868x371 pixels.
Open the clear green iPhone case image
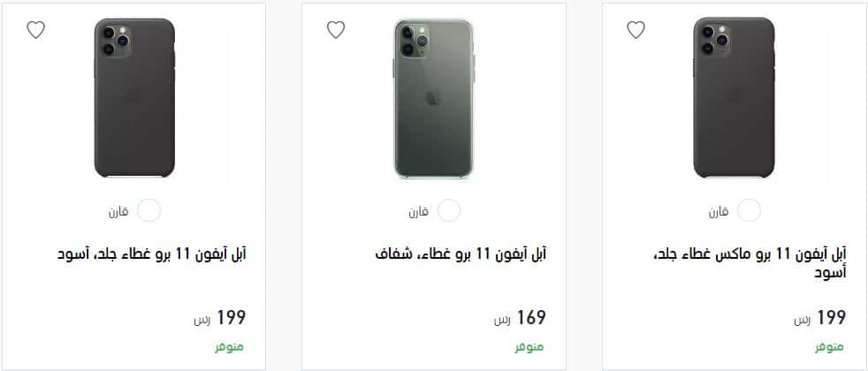[x=434, y=98]
